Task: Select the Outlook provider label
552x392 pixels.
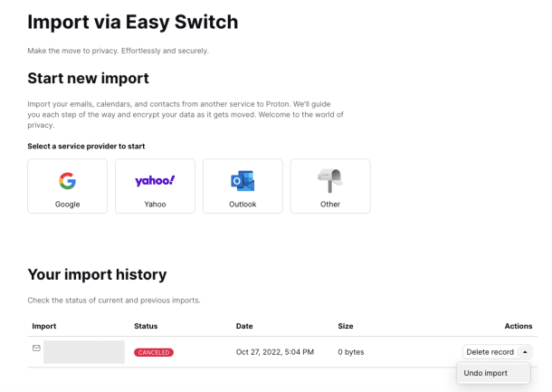Action: pyautogui.click(x=243, y=205)
